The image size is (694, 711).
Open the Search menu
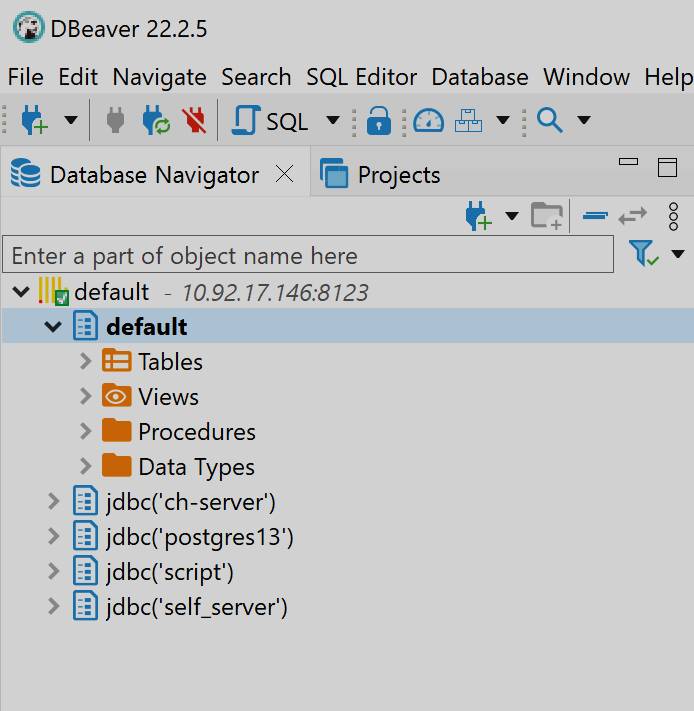tap(256, 77)
